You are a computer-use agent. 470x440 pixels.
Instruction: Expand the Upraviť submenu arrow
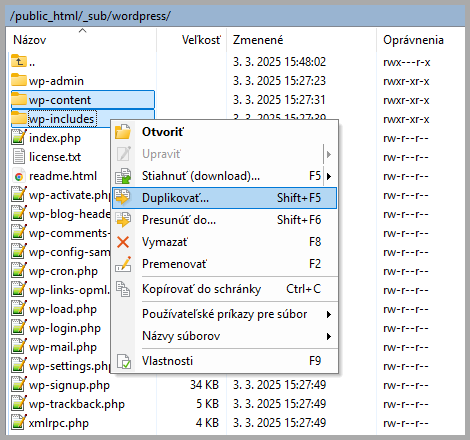pyautogui.click(x=329, y=154)
